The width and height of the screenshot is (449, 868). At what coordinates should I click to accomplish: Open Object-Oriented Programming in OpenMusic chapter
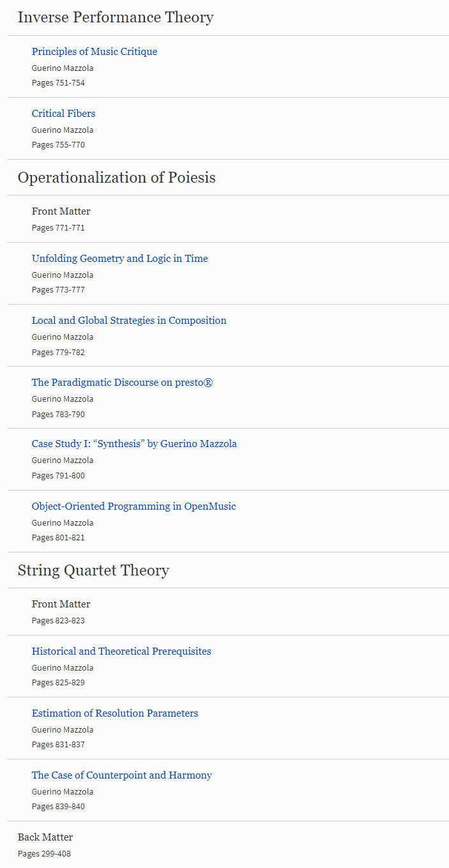(x=134, y=506)
